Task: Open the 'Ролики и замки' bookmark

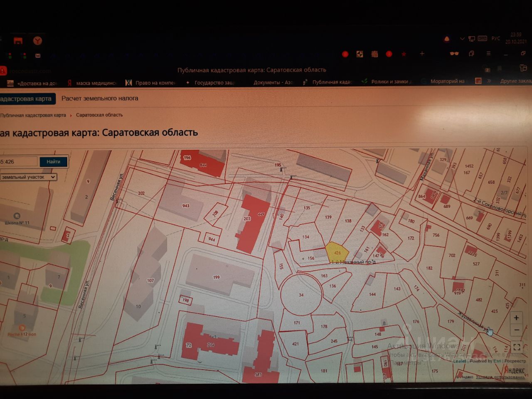Action: point(386,82)
